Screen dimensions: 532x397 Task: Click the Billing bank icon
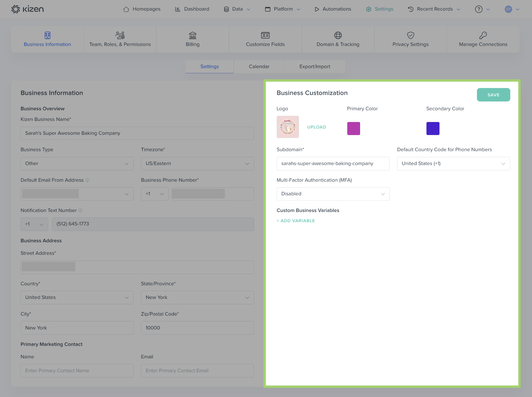[193, 35]
